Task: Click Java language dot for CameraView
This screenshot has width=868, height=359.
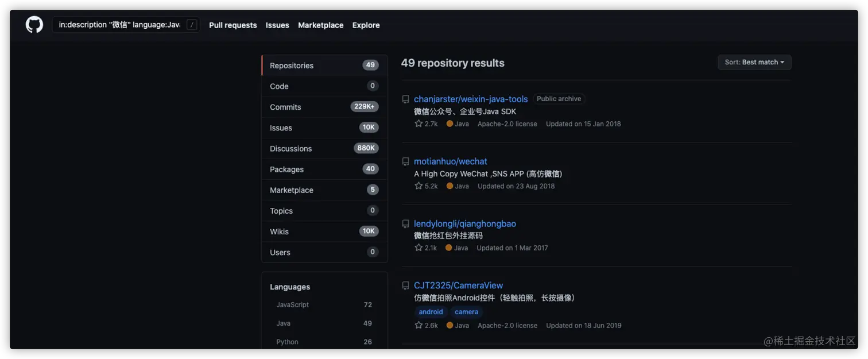Action: click(x=450, y=325)
